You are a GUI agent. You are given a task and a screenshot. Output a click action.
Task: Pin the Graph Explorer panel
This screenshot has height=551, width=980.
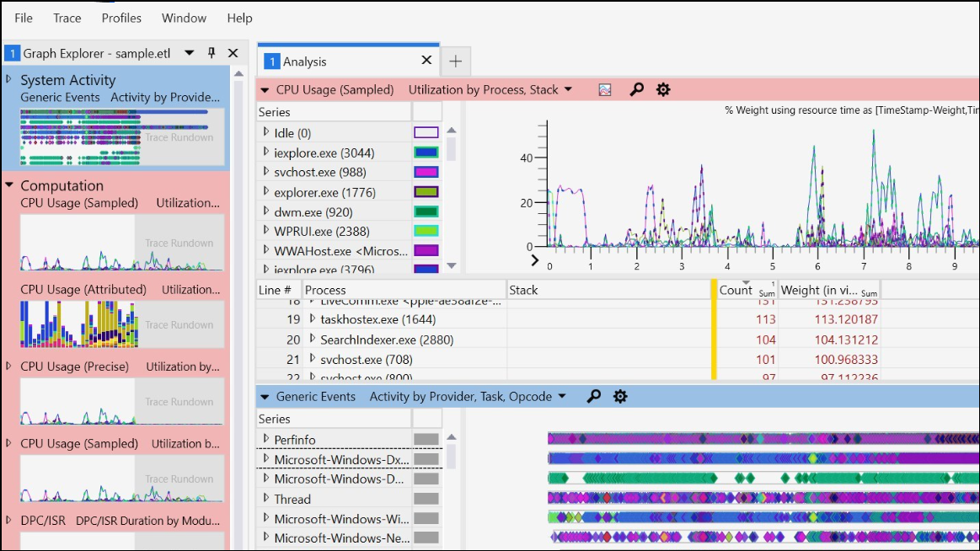point(212,53)
